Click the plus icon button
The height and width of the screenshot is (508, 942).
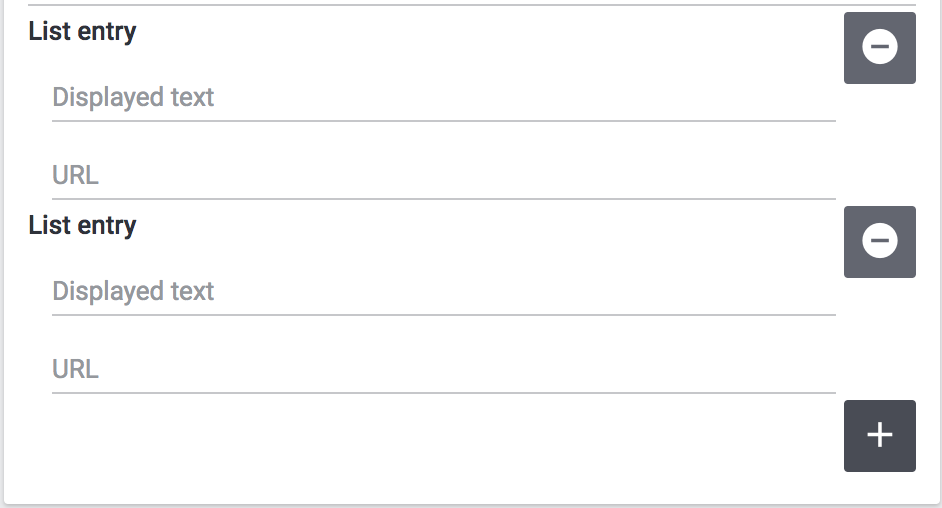(x=879, y=435)
